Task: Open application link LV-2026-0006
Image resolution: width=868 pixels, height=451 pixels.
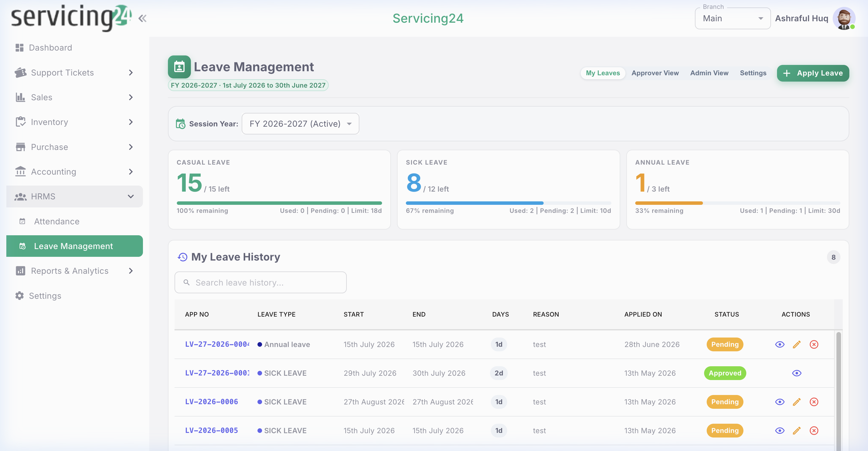Action: pyautogui.click(x=212, y=402)
